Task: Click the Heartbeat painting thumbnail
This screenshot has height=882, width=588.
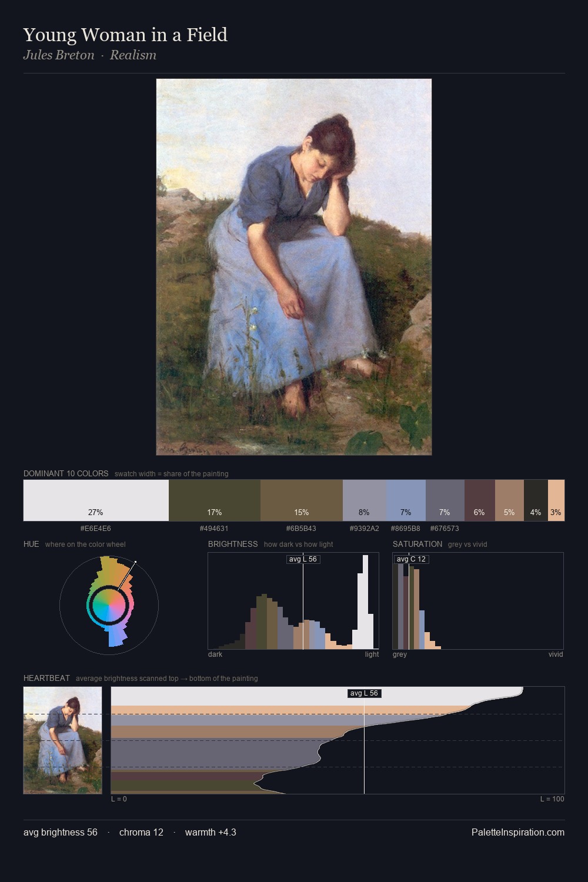Action: (x=62, y=740)
